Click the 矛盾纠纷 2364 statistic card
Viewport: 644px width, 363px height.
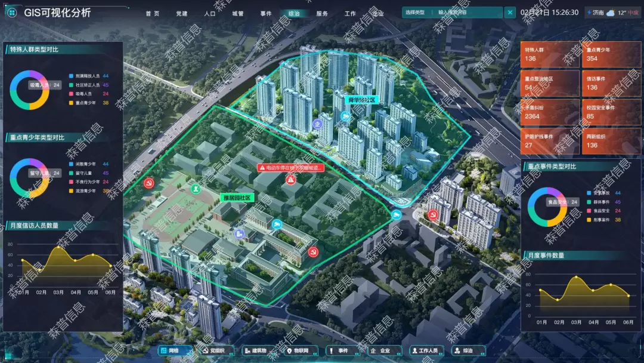(x=549, y=112)
